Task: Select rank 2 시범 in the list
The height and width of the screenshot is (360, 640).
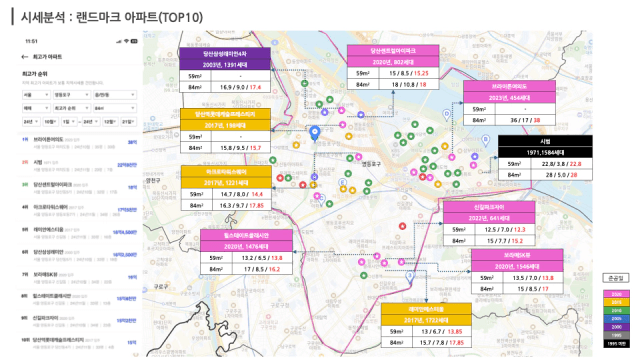Action: pos(79,165)
